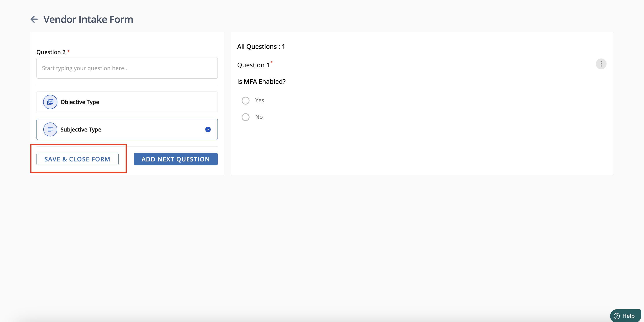This screenshot has height=322, width=644.
Task: Select the Yes radio button
Action: click(x=245, y=101)
